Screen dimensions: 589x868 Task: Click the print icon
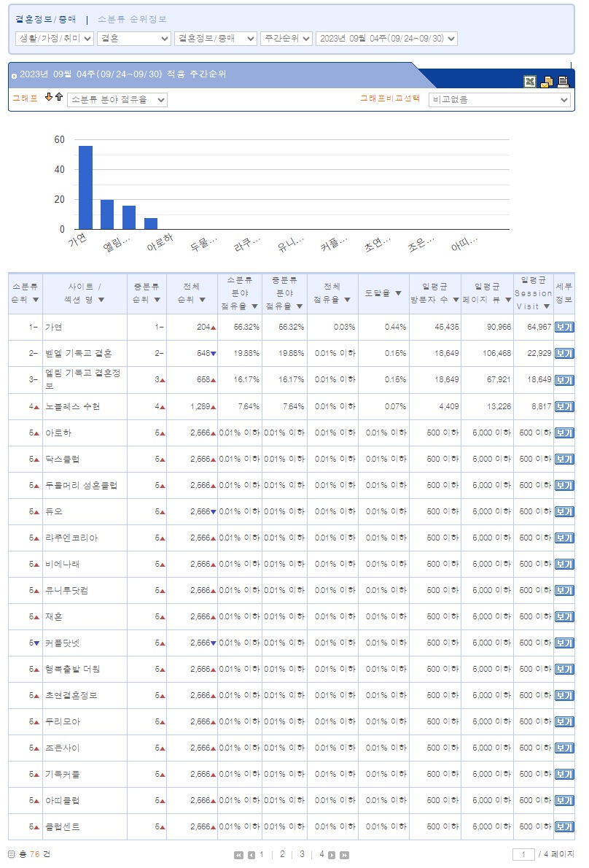point(563,82)
